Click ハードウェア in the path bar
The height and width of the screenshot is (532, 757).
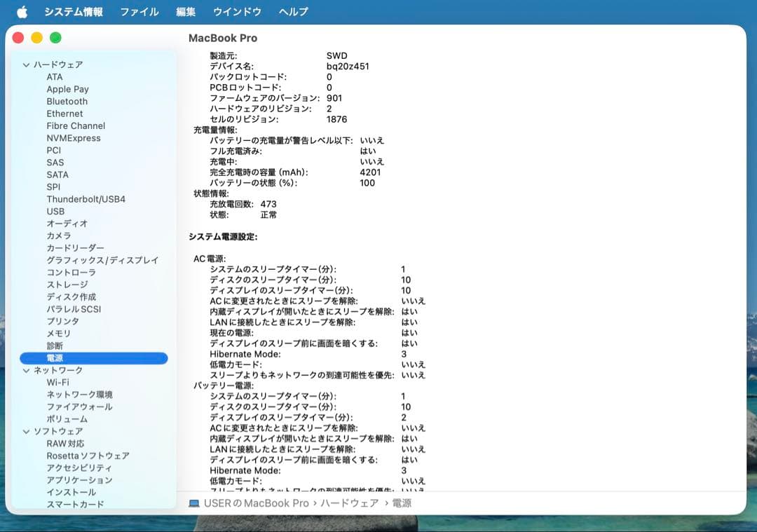pyautogui.click(x=350, y=503)
